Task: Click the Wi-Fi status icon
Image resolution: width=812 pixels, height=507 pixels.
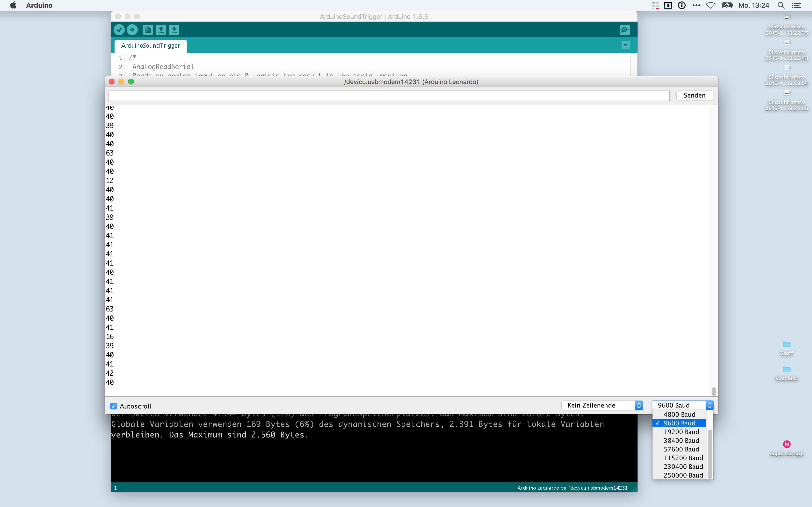Action: (711, 5)
